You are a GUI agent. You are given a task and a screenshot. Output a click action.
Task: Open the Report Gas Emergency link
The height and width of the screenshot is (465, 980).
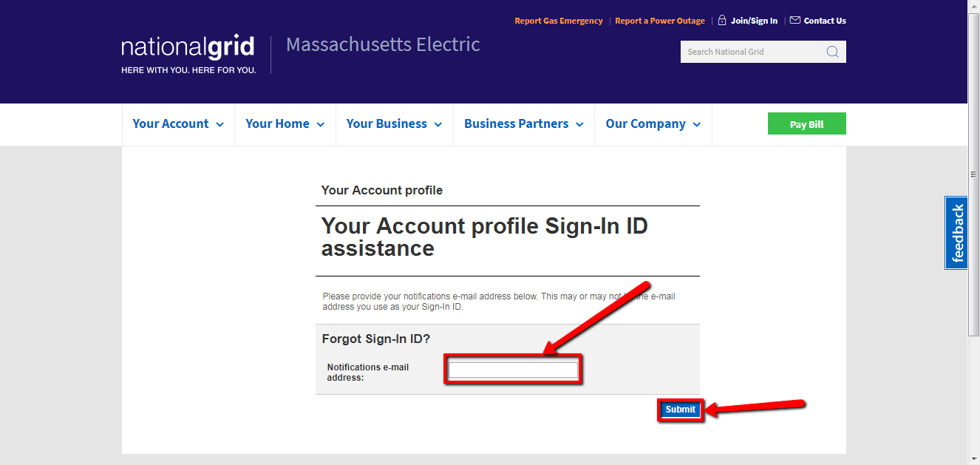pos(559,20)
